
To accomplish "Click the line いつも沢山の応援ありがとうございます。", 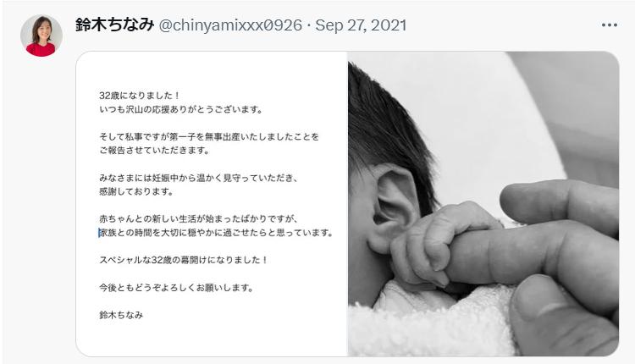I will point(181,109).
